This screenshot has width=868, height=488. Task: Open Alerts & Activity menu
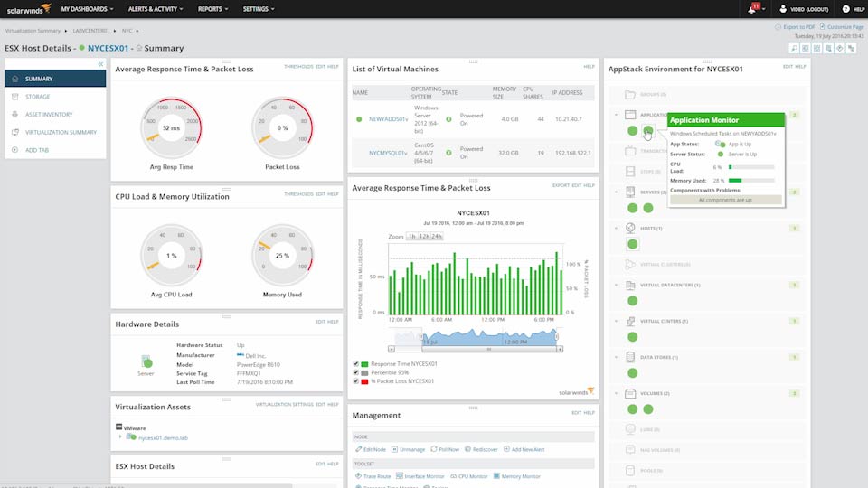click(155, 9)
